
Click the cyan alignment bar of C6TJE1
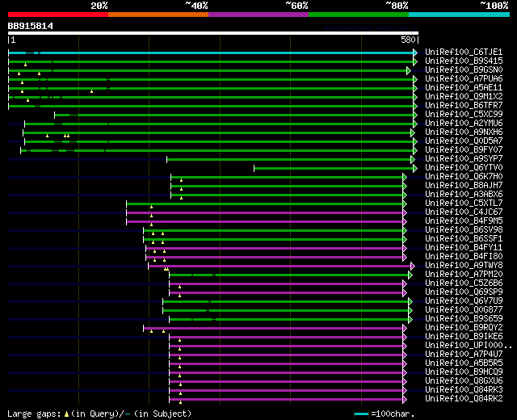point(211,52)
